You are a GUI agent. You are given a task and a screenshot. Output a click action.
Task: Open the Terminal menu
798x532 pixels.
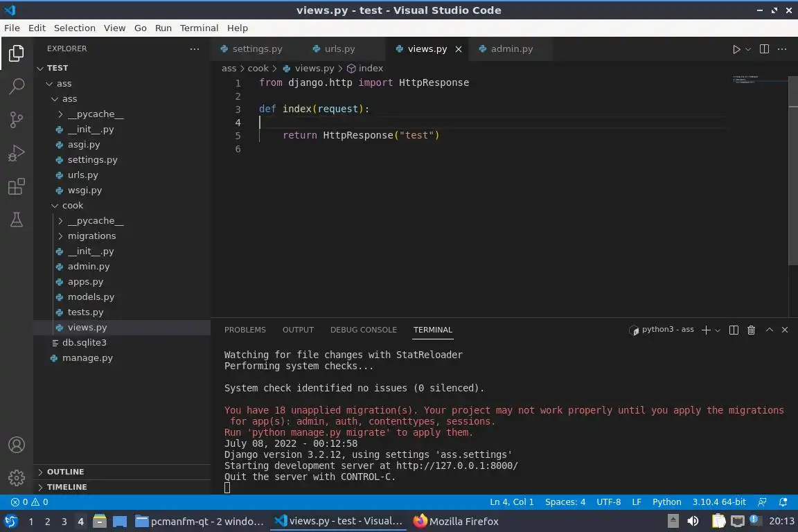(x=199, y=28)
